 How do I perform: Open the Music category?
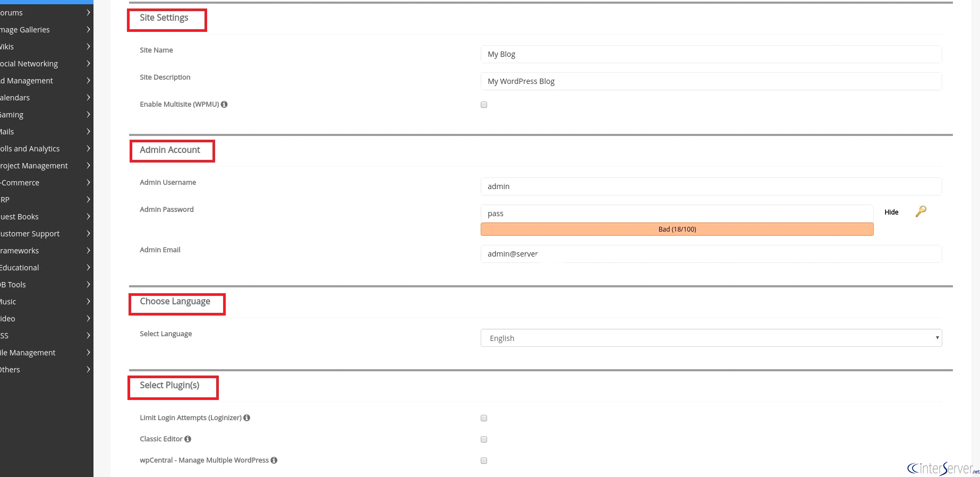(47, 302)
